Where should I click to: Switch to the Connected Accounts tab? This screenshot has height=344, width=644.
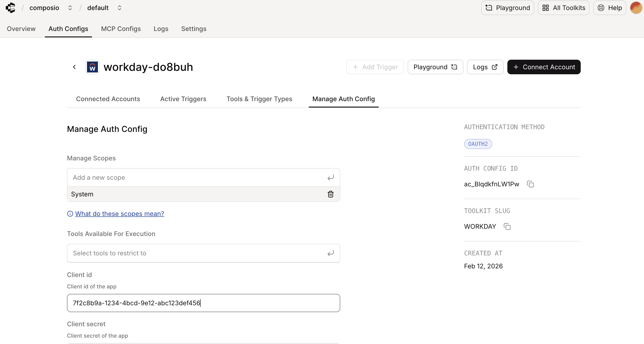[108, 99]
